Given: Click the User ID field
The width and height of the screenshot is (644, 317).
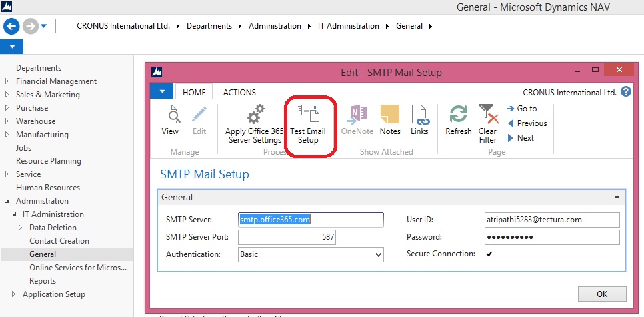Looking at the screenshot, I should click(x=552, y=220).
